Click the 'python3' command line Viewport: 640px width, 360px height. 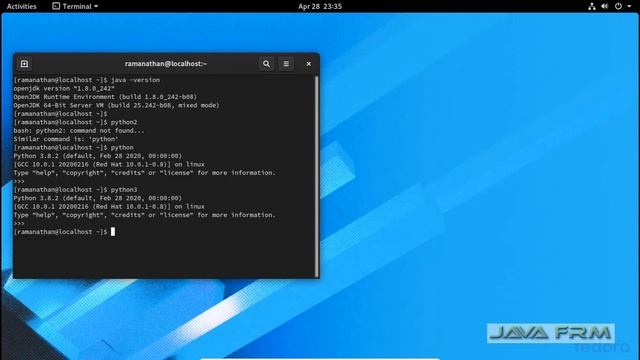tap(76, 190)
